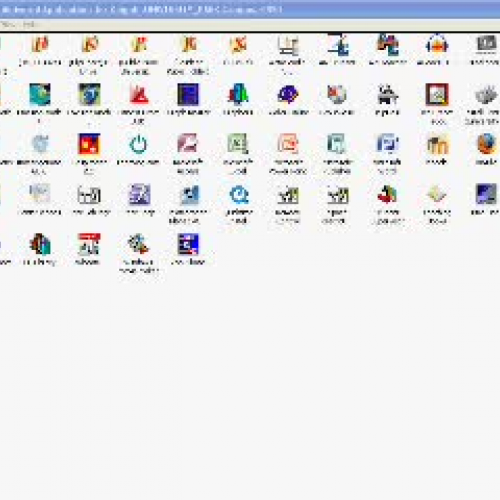Open the blue Microsoft Word icon
Screen dimensions: 500x500
[x=387, y=144]
